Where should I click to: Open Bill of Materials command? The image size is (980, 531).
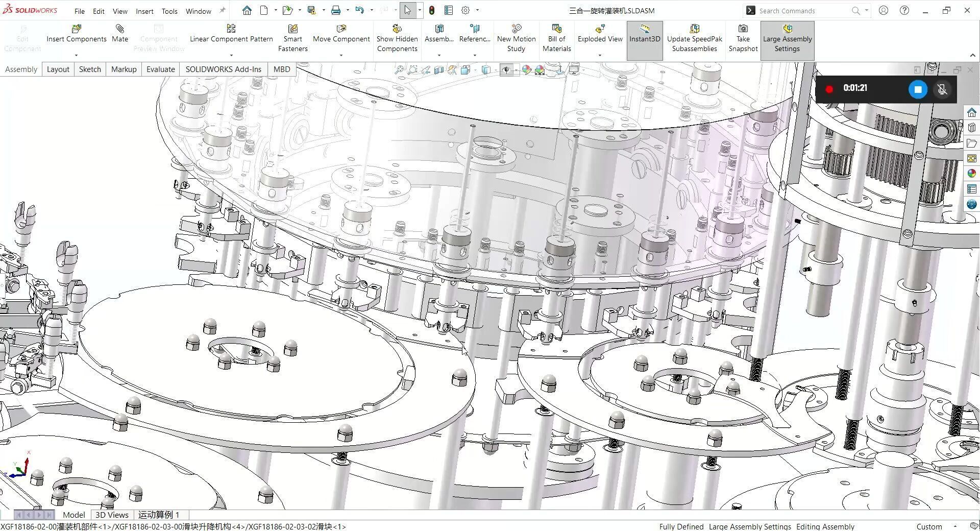(556, 39)
